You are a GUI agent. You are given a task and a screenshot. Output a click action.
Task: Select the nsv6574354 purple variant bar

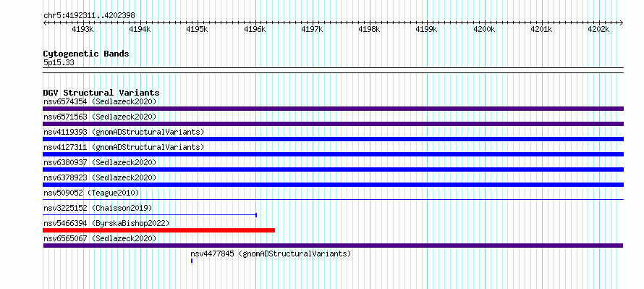[x=333, y=109]
